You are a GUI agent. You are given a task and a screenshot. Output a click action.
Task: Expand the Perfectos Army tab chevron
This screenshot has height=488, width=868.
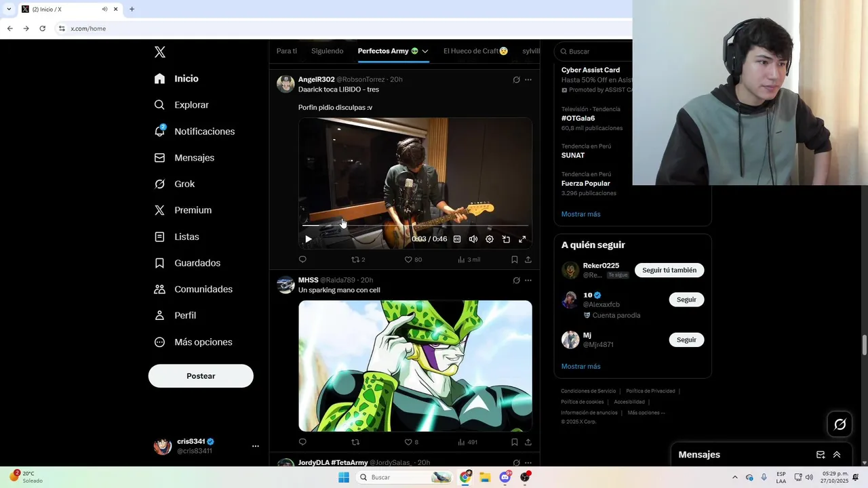point(425,51)
